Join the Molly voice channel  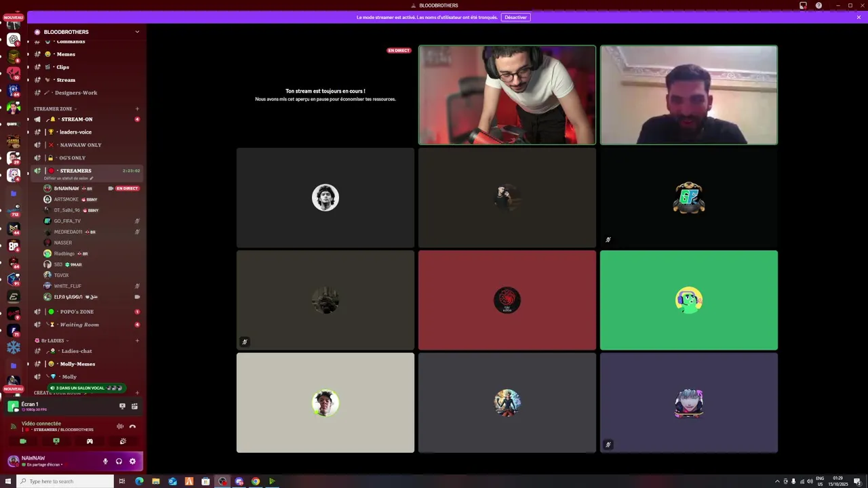click(x=86, y=377)
